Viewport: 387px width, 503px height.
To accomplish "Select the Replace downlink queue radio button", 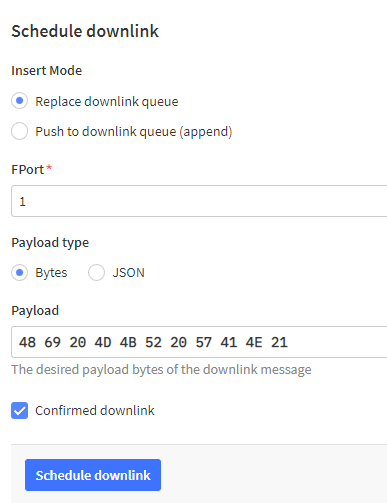I will click(x=19, y=101).
